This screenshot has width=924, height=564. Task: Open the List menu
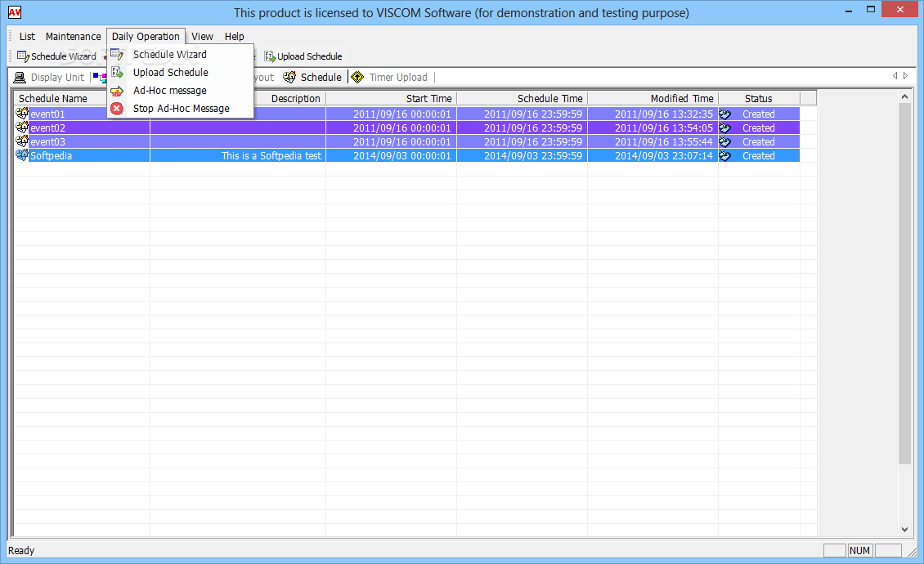pos(27,37)
